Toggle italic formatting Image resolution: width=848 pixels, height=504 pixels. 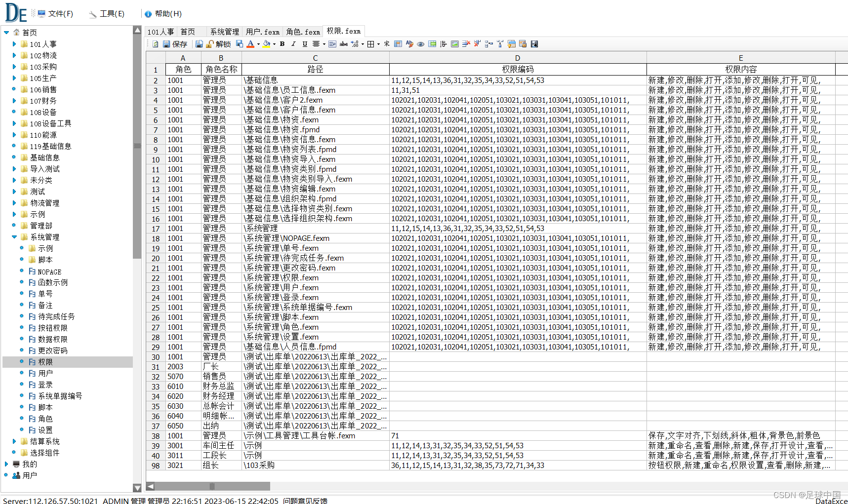[293, 44]
